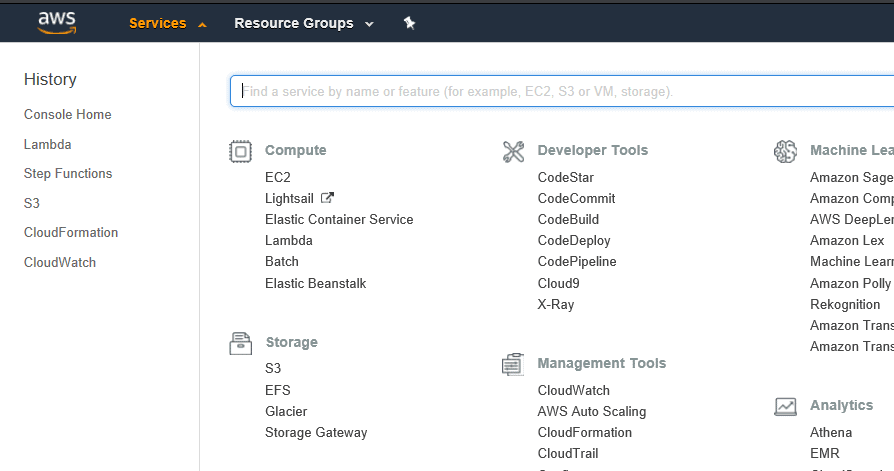The height and width of the screenshot is (471, 894).
Task: Open the Lightsail service
Action: 289,198
